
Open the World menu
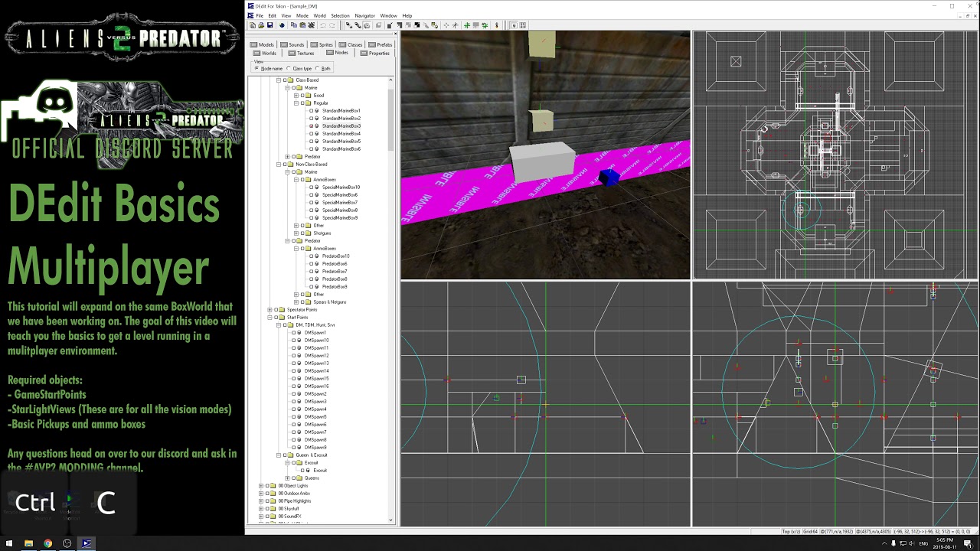click(319, 15)
